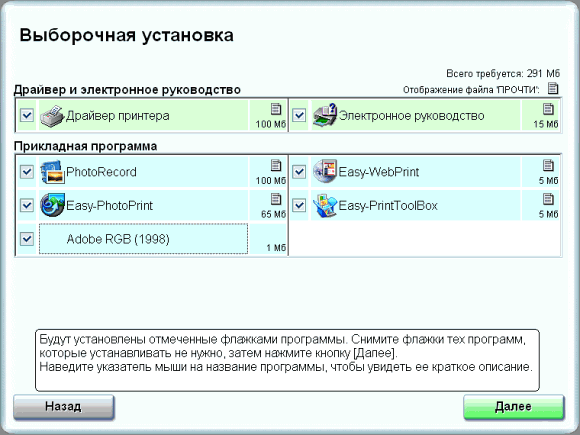Image resolution: width=580 pixels, height=435 pixels.
Task: Uncheck the Электронное руководство checkbox
Action: 299,115
